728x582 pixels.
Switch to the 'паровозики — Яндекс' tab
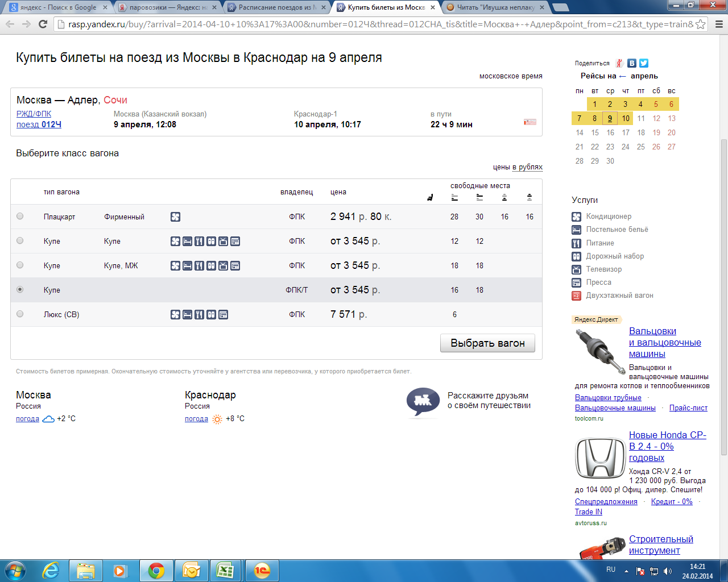165,7
